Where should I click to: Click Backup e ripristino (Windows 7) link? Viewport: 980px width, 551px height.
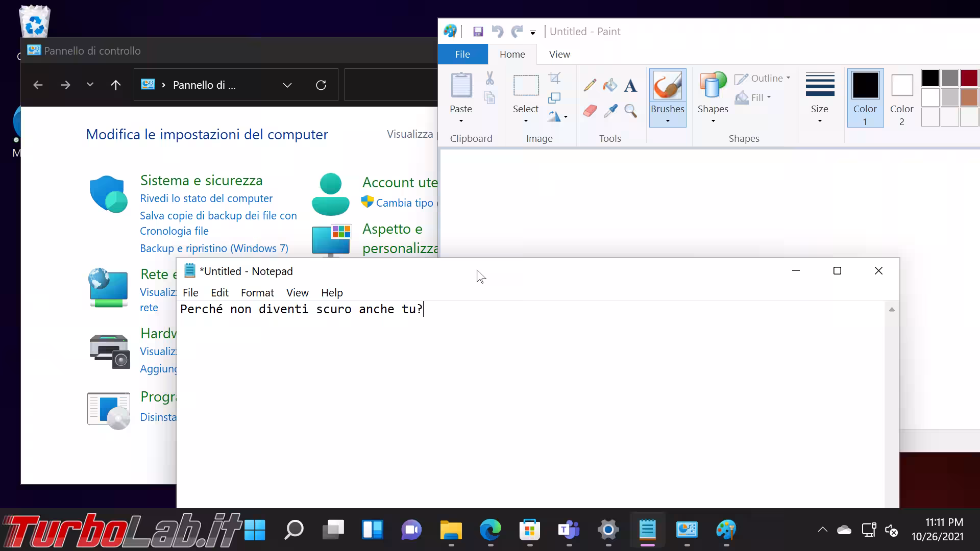[x=214, y=248]
